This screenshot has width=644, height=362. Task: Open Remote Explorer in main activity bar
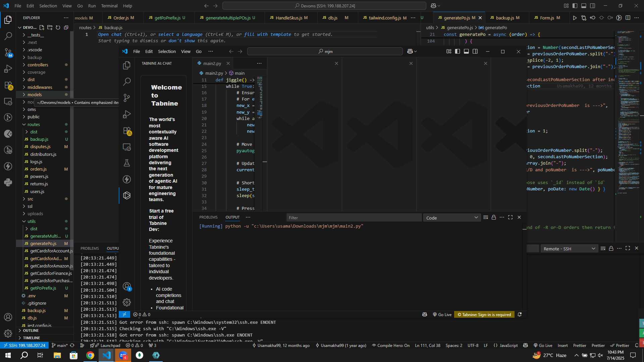[8, 101]
